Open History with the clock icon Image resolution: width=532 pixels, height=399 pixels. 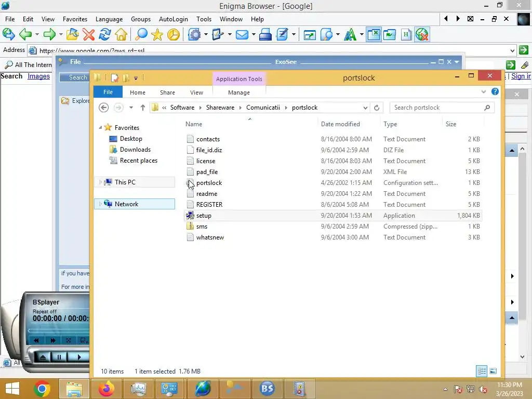click(174, 34)
